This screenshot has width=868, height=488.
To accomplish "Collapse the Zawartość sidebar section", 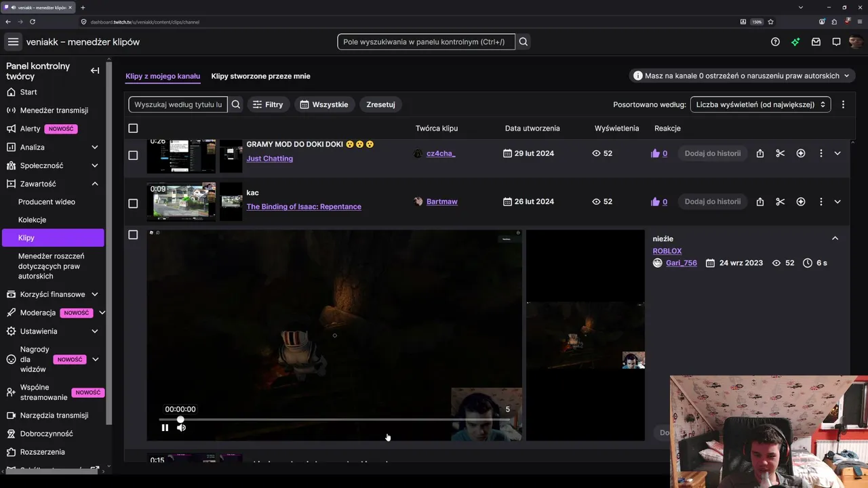I will (95, 184).
